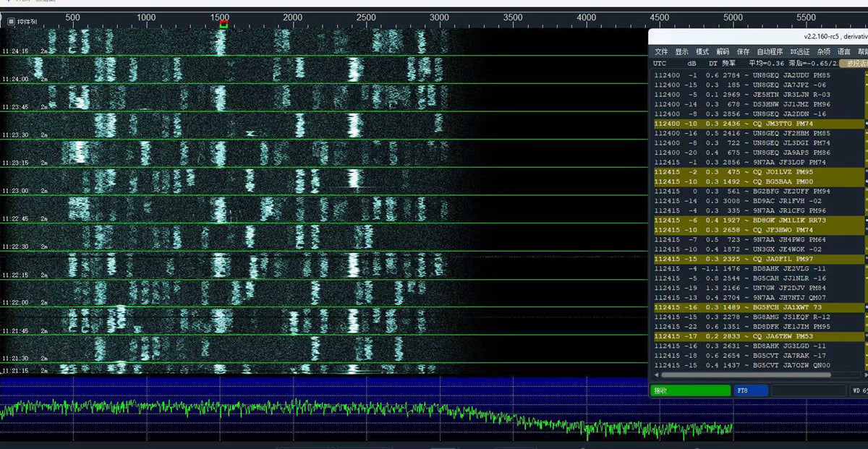Open the 语言 menu
The height and width of the screenshot is (449, 868).
coord(843,52)
